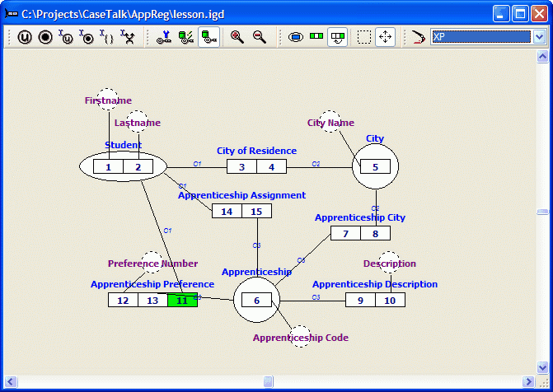
Task: Open the XP style dropdown arrow
Action: pos(539,37)
